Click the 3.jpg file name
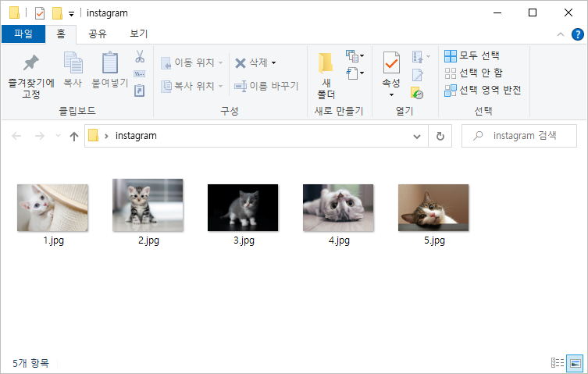 [244, 240]
